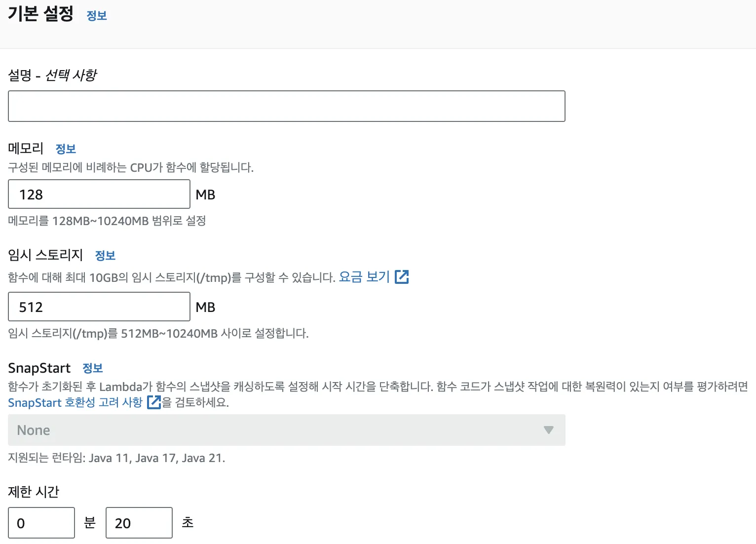Click 정보 beside the 메모리 heading
This screenshot has height=544, width=756.
pyautogui.click(x=66, y=149)
